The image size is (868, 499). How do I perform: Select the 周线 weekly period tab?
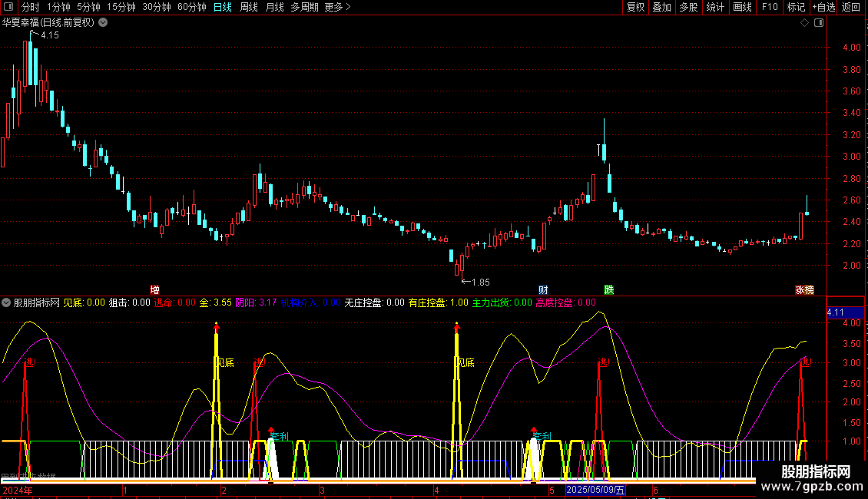tap(248, 8)
